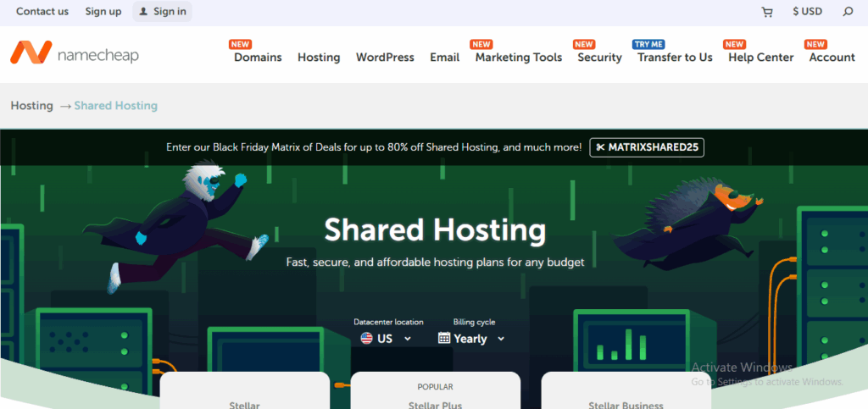This screenshot has height=409, width=868.
Task: Open the WordPress menu
Action: coord(385,58)
